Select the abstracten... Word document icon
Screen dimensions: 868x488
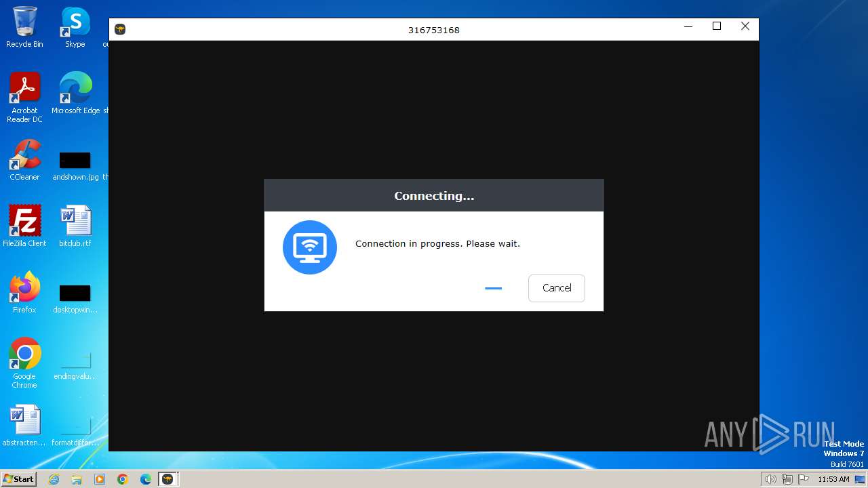[x=24, y=425]
